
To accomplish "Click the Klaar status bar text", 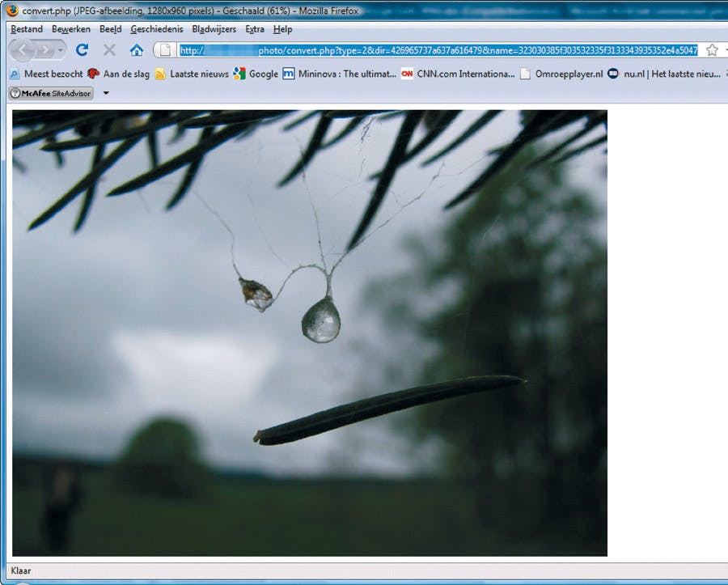I will click(x=21, y=571).
